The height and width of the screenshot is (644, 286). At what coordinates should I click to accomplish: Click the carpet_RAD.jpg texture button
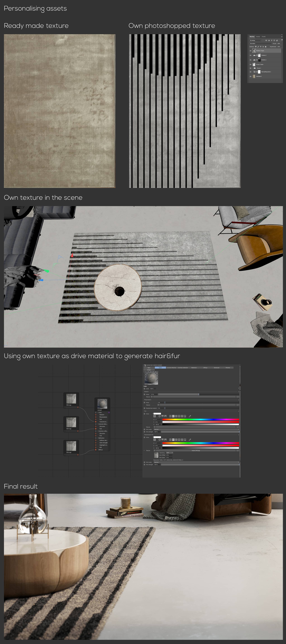[196, 451]
